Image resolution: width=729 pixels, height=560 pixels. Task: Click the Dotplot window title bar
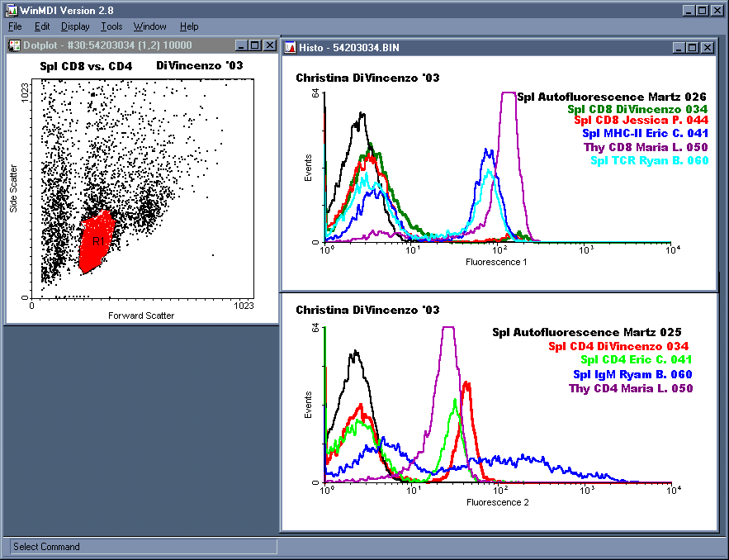124,45
